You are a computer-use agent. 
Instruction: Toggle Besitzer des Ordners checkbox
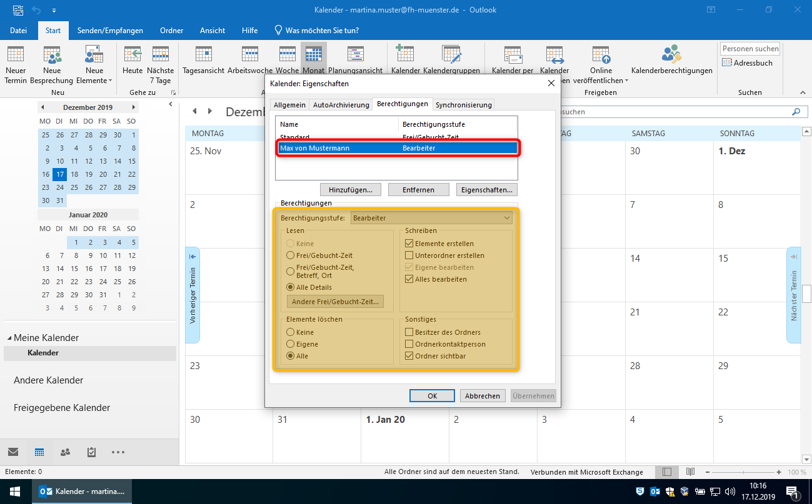tap(409, 332)
